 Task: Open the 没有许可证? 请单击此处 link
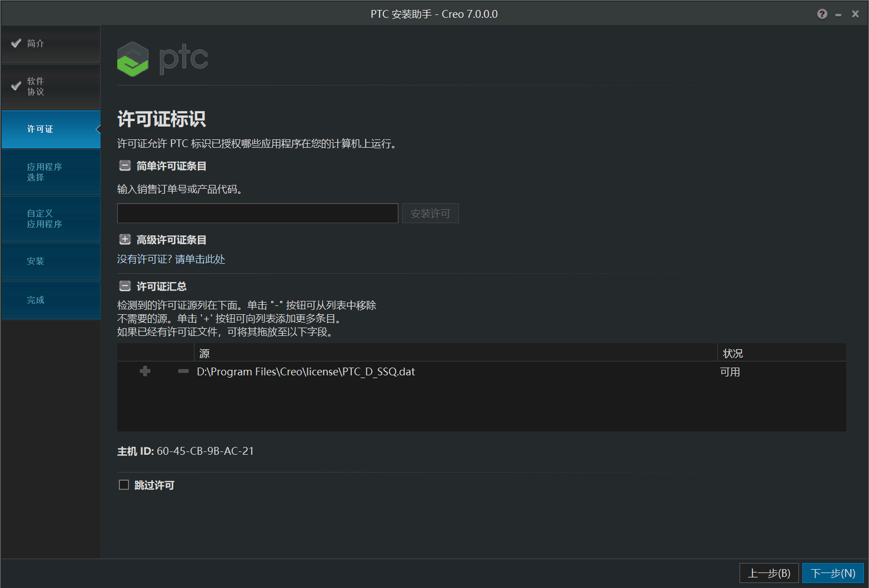coord(171,259)
